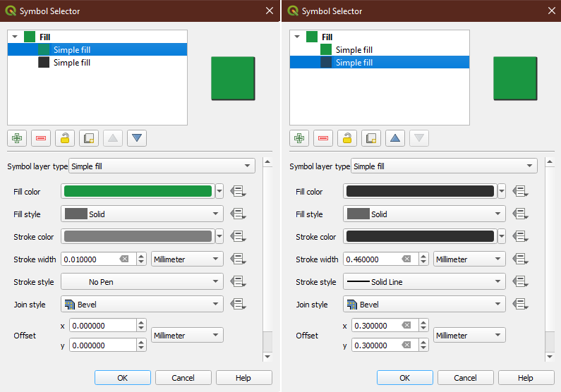The image size is (561, 392).
Task: Open right Symbol layer type dropdown
Action: coord(444,166)
